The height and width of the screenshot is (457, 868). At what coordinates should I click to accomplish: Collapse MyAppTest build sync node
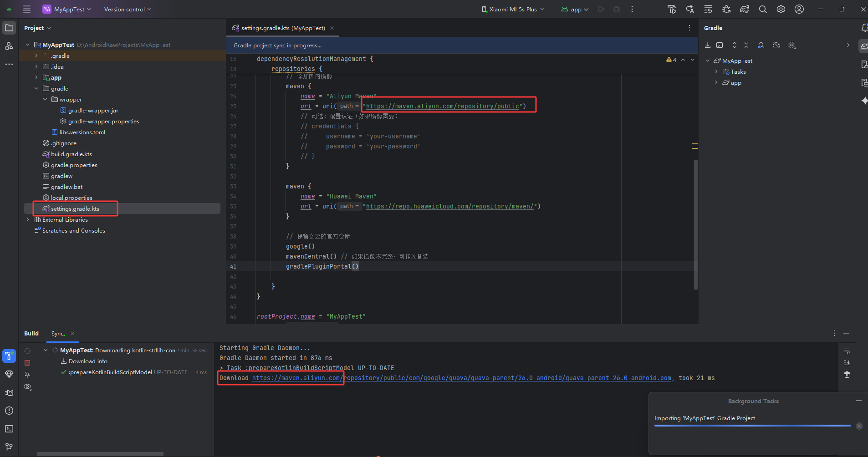46,350
